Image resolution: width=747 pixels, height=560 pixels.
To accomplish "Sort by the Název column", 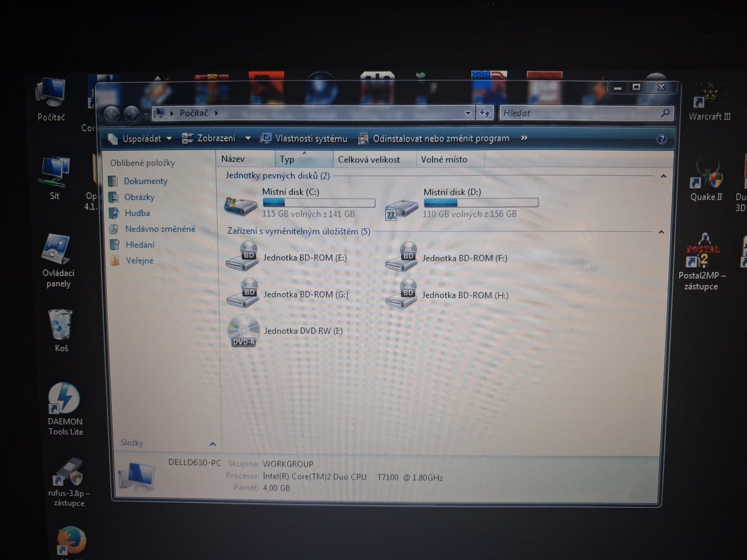I will click(245, 159).
